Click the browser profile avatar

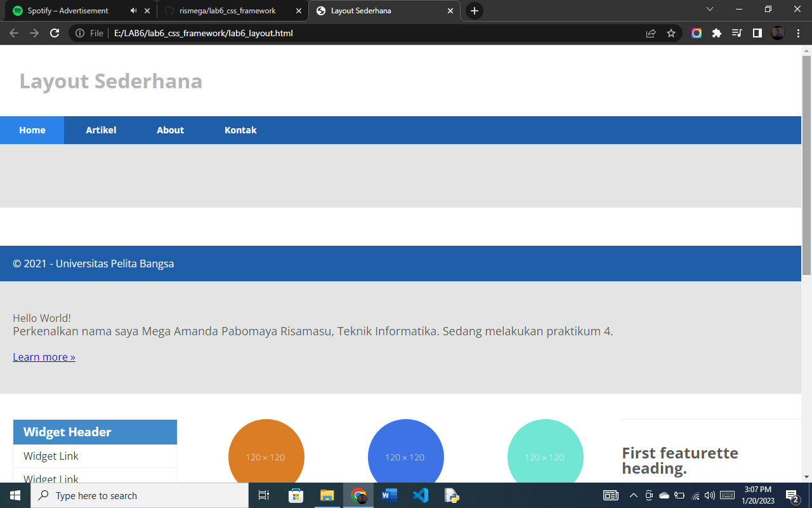pyautogui.click(x=777, y=33)
